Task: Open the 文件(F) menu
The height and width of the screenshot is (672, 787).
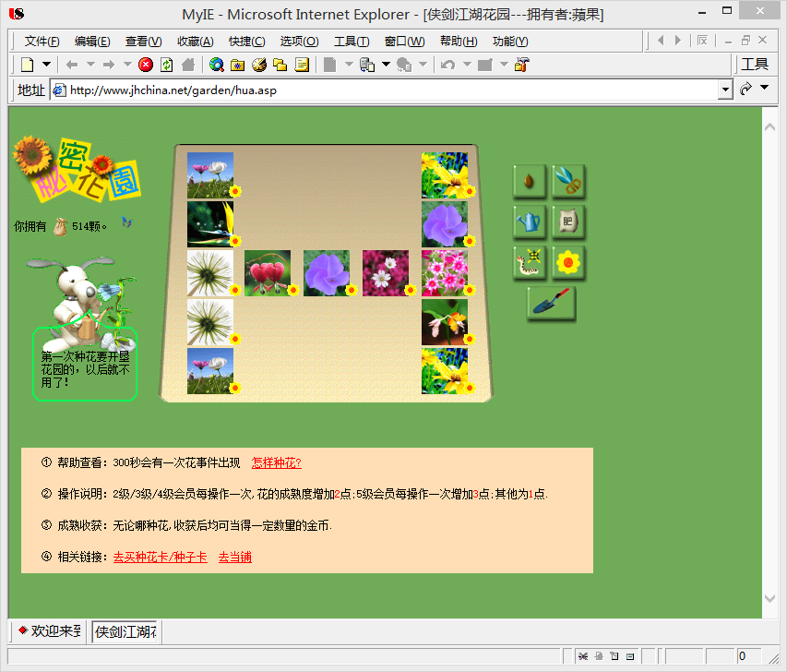Action: [42, 42]
